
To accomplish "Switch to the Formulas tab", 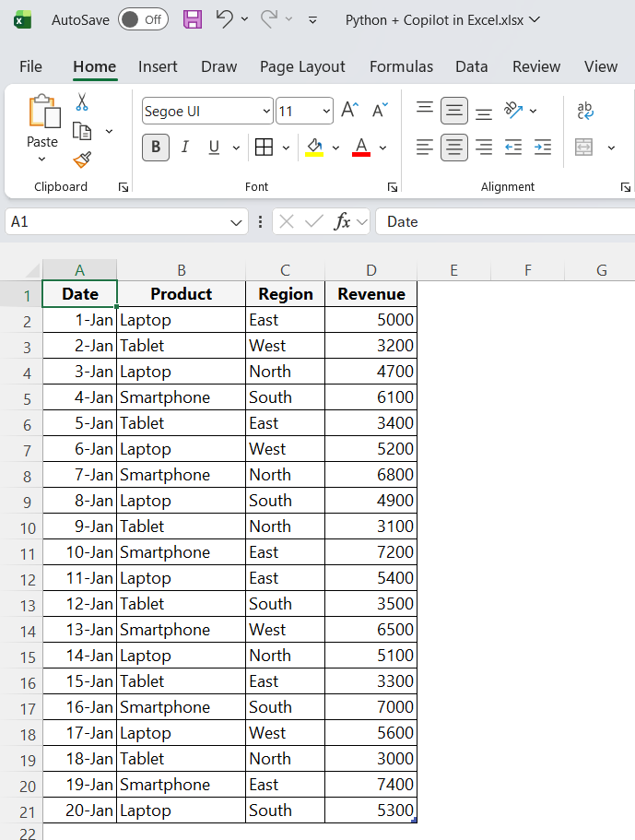I will (x=401, y=66).
